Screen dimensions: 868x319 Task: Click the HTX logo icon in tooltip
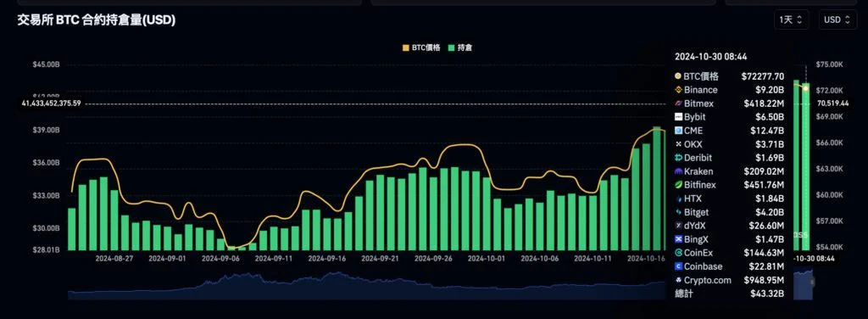click(678, 199)
